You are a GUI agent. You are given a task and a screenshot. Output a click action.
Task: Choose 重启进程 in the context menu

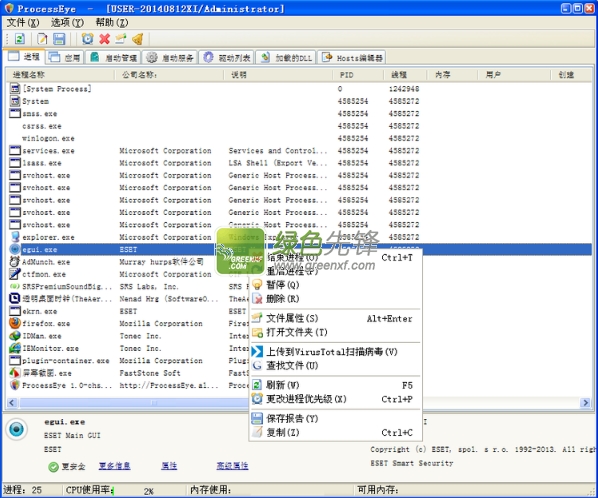click(336, 271)
